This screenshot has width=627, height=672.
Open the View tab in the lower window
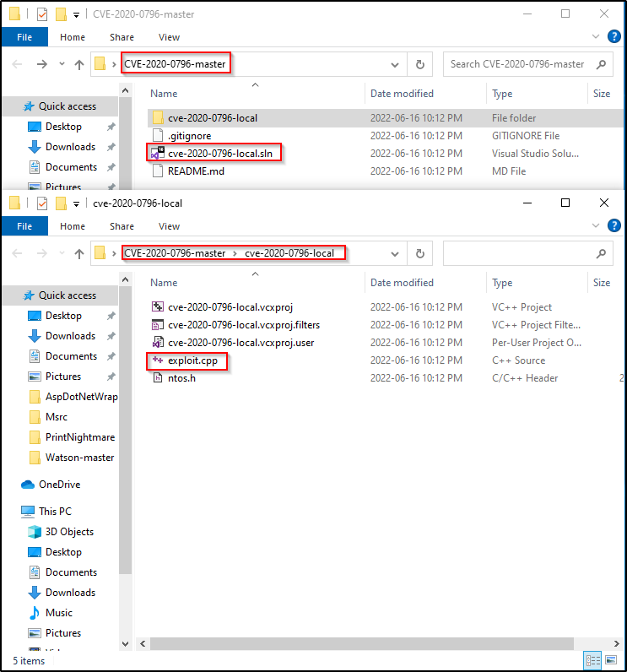pos(169,226)
